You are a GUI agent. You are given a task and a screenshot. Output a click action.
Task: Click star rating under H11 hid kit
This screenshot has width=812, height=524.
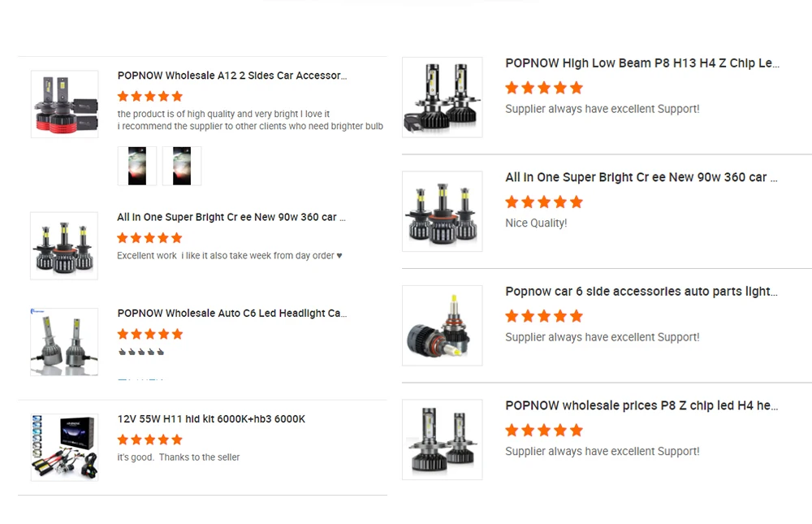150,440
